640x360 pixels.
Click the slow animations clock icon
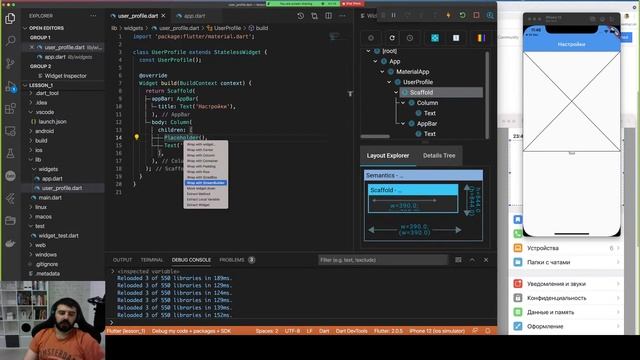[x=410, y=38]
